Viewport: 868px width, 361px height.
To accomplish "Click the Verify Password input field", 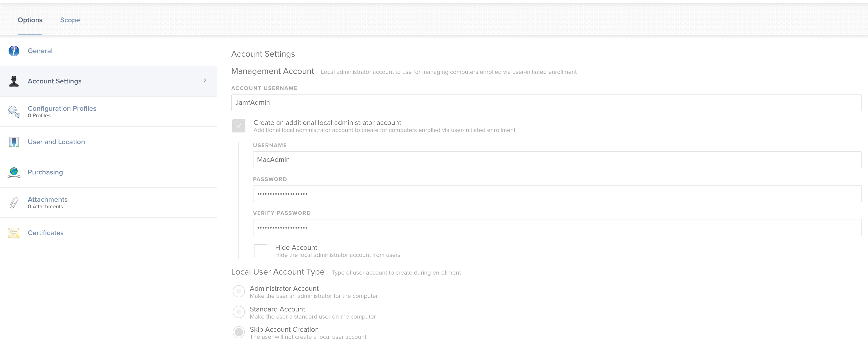I will click(x=557, y=228).
